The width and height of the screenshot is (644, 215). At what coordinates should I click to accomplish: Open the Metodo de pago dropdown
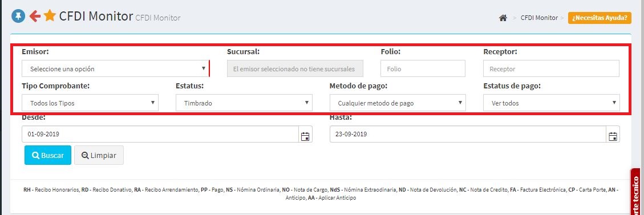click(x=398, y=103)
